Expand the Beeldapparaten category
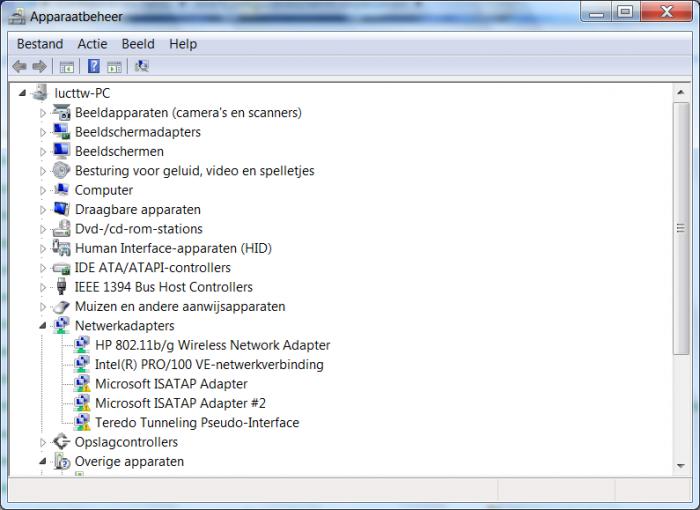 [43, 113]
